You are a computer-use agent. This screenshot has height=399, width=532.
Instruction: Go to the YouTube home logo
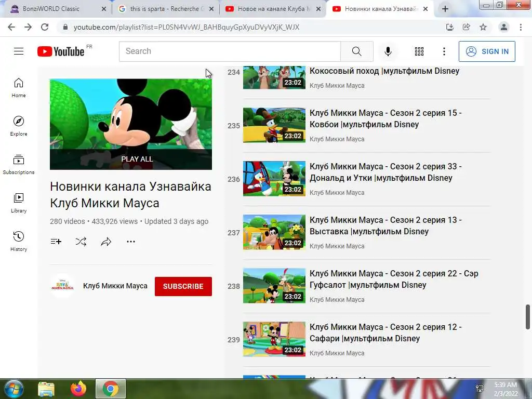coord(61,51)
